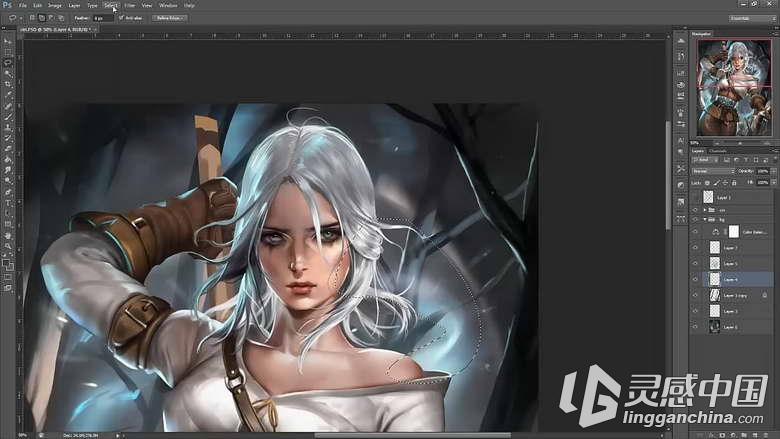
Task: Expand the collapsed layer group
Action: [x=705, y=210]
